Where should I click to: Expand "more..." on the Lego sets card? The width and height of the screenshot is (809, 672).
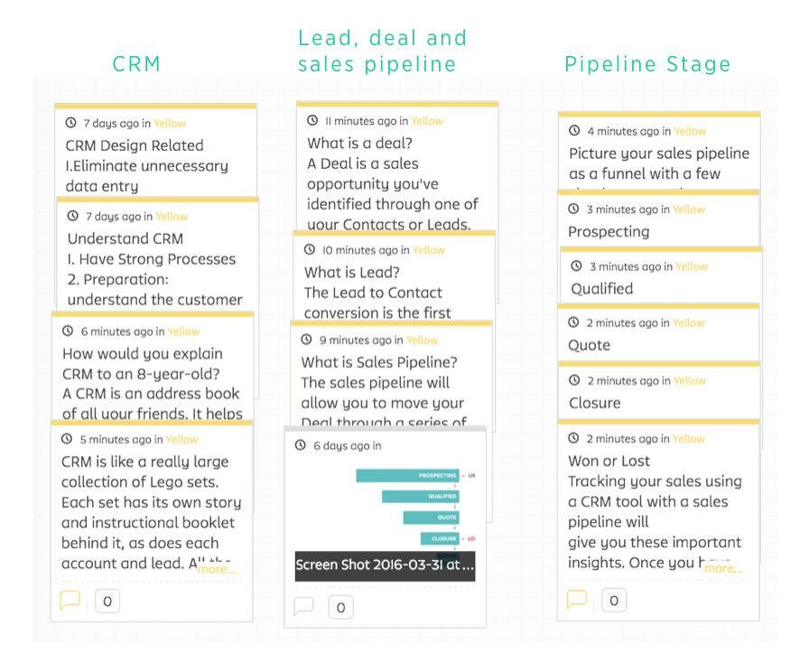[217, 569]
